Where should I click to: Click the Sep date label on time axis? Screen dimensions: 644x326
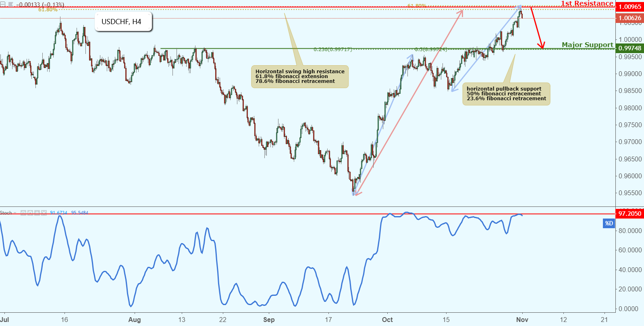click(269, 320)
